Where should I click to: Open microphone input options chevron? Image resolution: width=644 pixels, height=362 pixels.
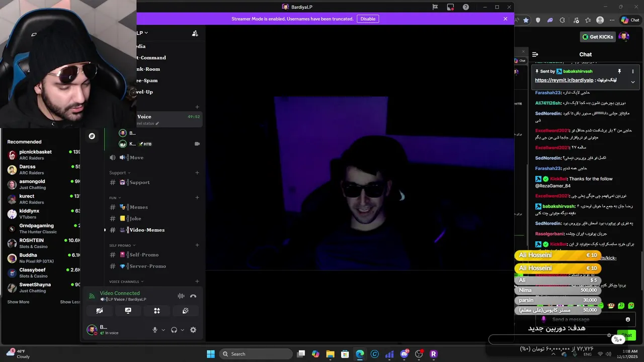(x=163, y=330)
